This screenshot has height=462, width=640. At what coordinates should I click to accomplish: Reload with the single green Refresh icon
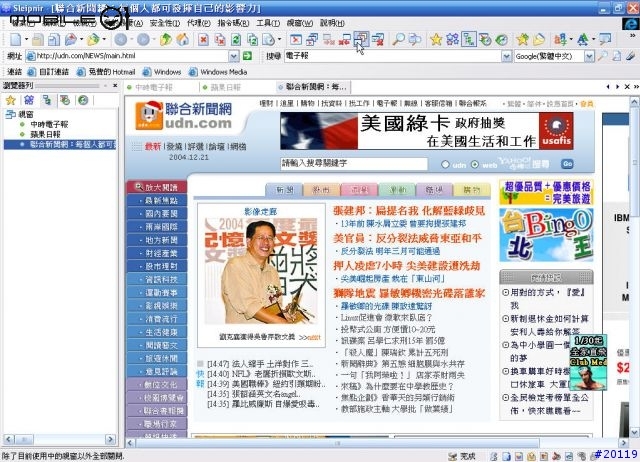236,40
